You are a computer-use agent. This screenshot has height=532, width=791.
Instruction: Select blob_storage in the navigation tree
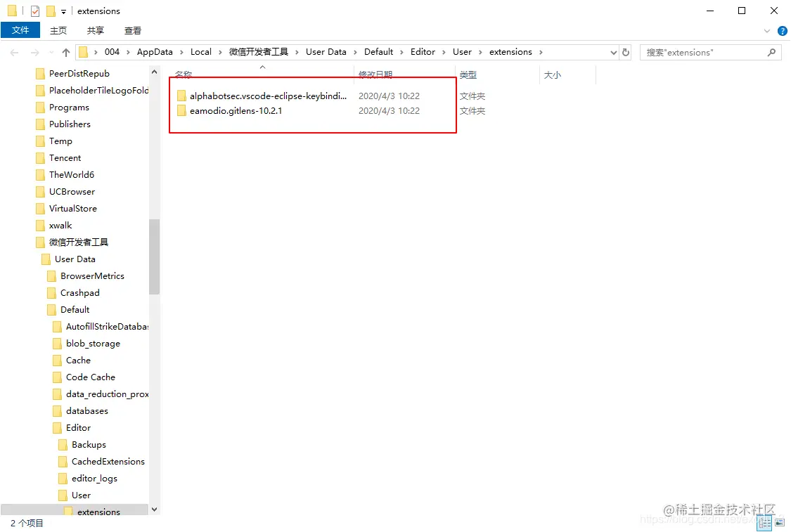pyautogui.click(x=94, y=344)
